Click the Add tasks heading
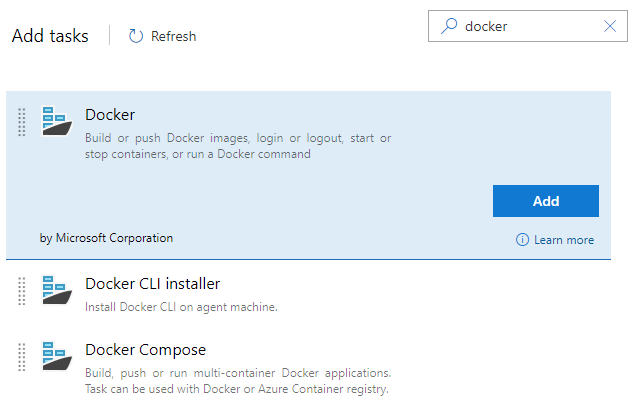The image size is (632, 418). click(50, 36)
